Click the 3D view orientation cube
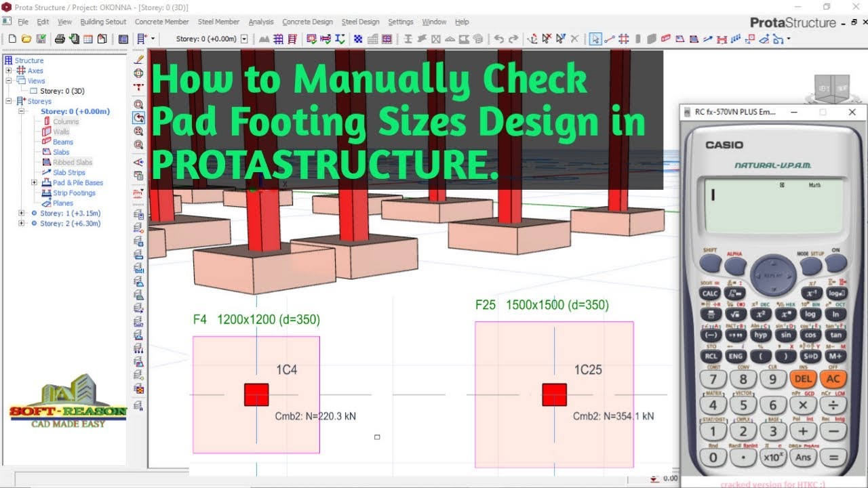 coord(833,88)
